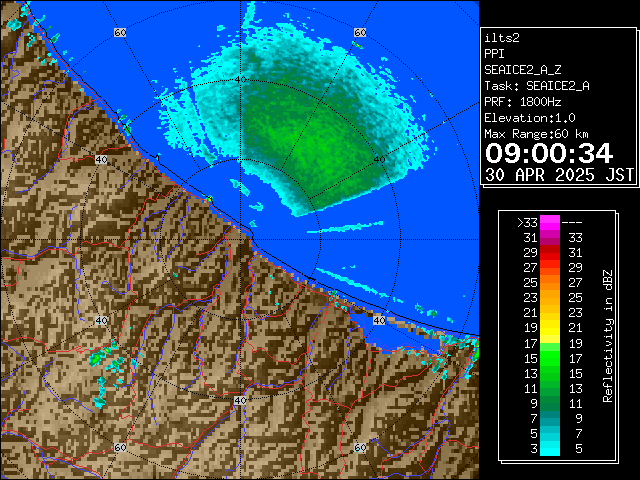This screenshot has width=640, height=480.
Task: Click the 'Reflectivity in dBZ' legend title
Action: (x=608, y=336)
